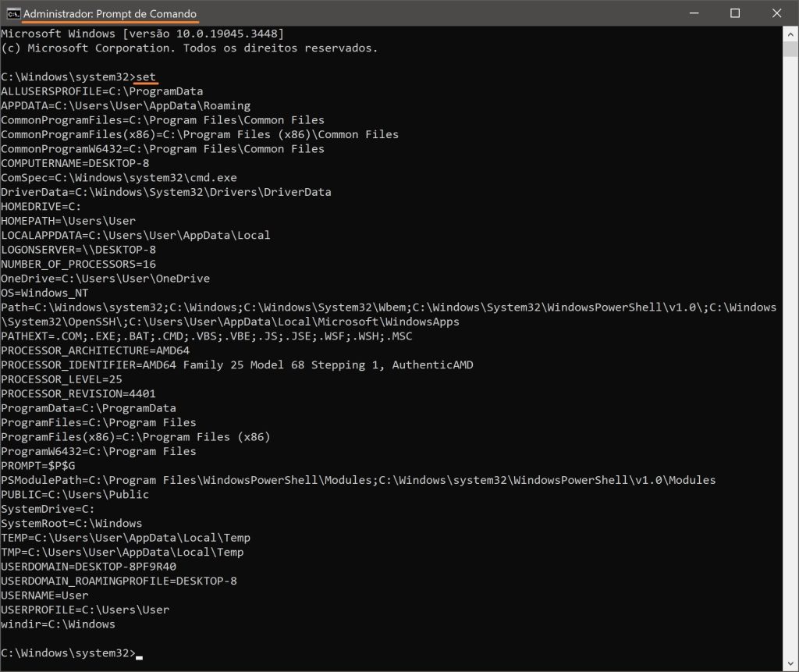Click the typed 'set' command
The width and height of the screenshot is (799, 672).
146,76
